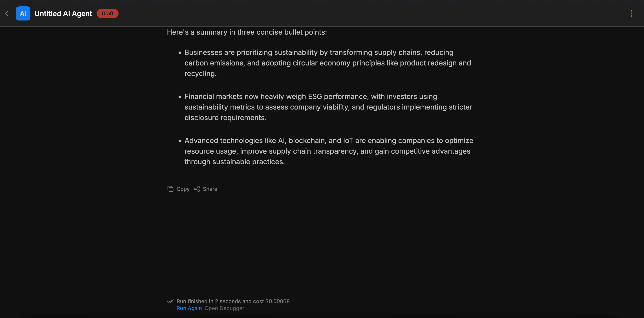This screenshot has height=318, width=644.
Task: Click the Copy clipboard icon
Action: 170,189
